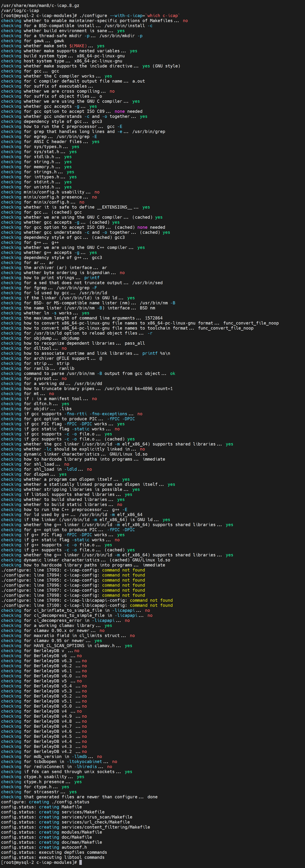Screen dimensions: 305x868
Task: Click the 'line 17100' libicapapi-config error
Action: pos(87,605)
